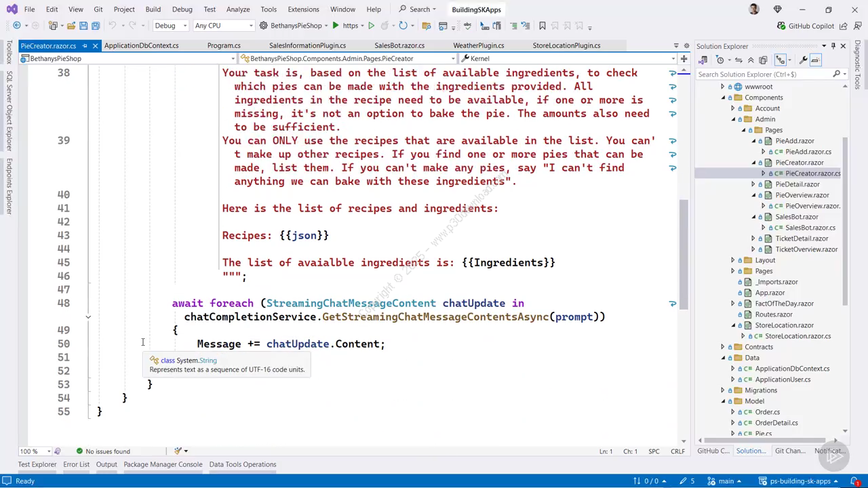Click the Open File folder icon
Viewport: 868px width, 488px height.
pos(71,26)
